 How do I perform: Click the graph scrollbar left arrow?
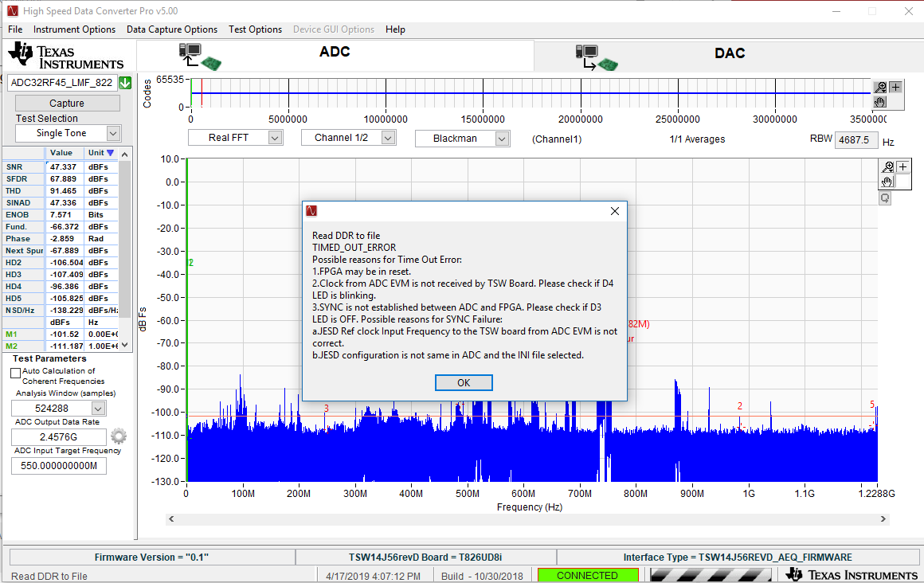pos(171,518)
